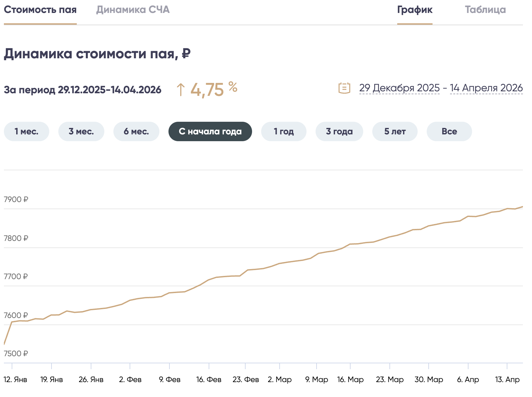The width and height of the screenshot is (532, 397).
Task: Select the 6 мес. period option
Action: [136, 131]
